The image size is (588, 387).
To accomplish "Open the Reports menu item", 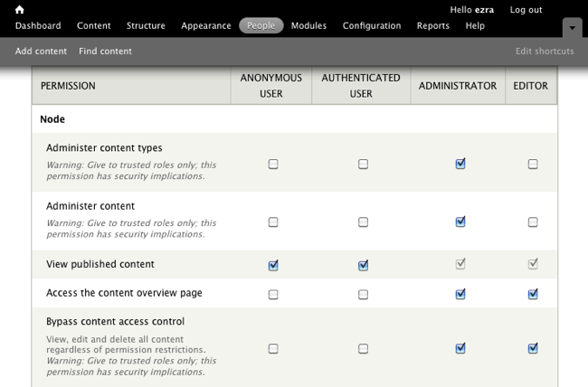I will point(432,25).
